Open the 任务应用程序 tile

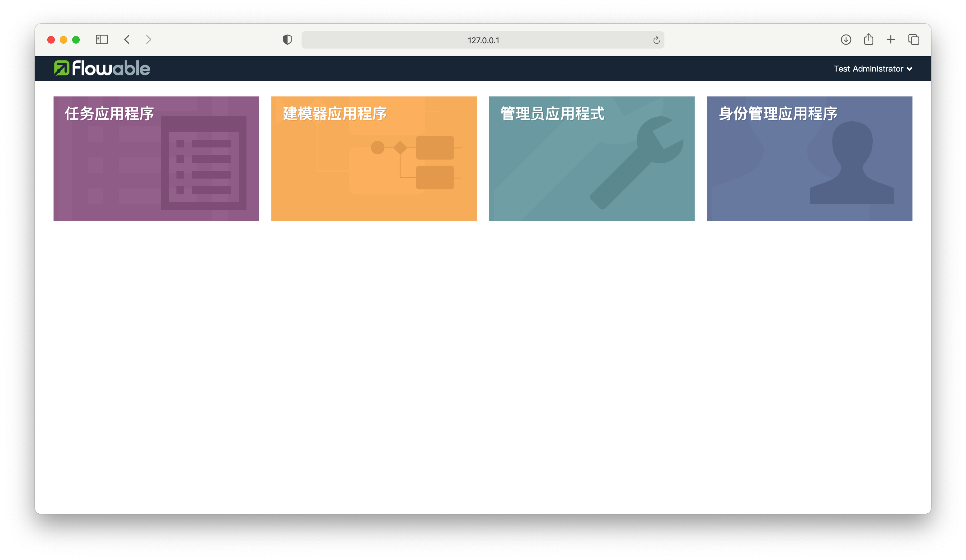point(156,158)
